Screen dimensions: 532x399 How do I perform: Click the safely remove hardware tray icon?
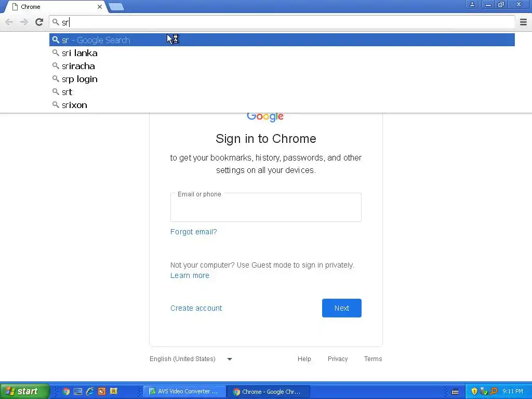tap(484, 392)
